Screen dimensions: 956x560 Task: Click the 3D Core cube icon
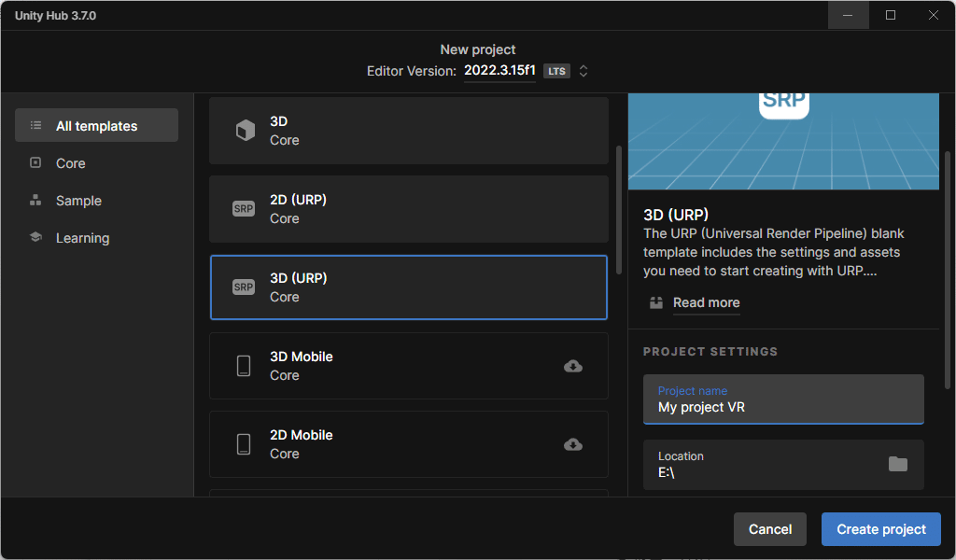pos(245,131)
